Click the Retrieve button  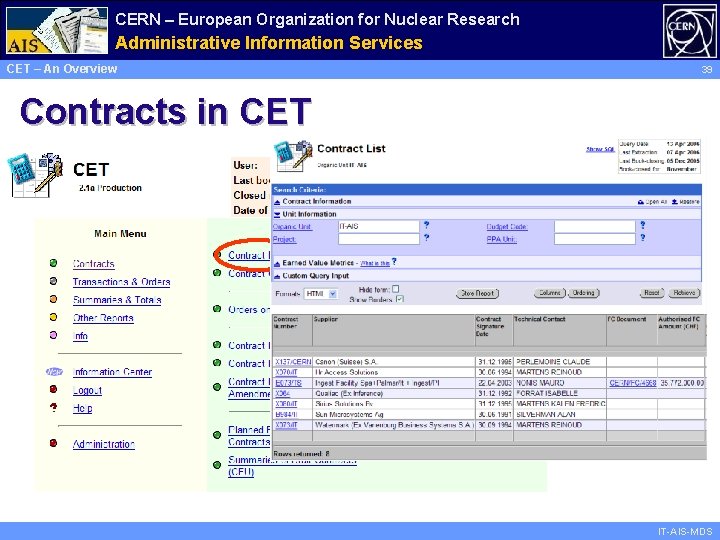[684, 292]
